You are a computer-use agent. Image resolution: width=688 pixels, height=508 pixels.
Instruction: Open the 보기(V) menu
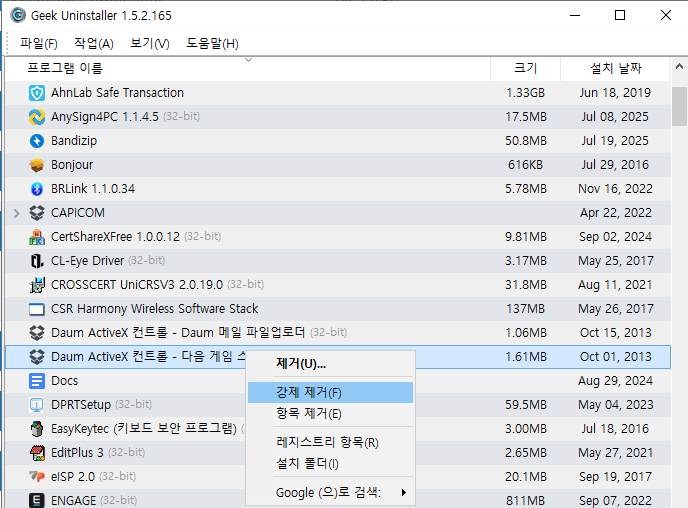[150, 43]
